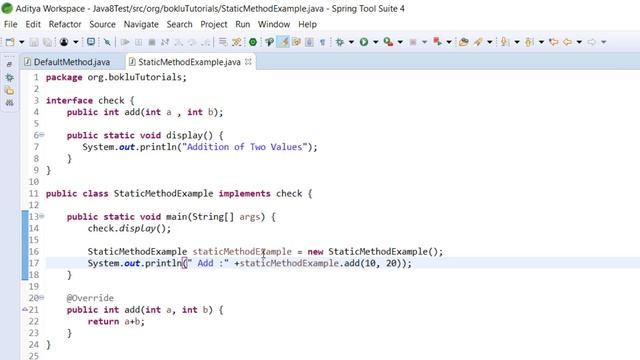
Task: Open the File menu
Action: point(11,24)
